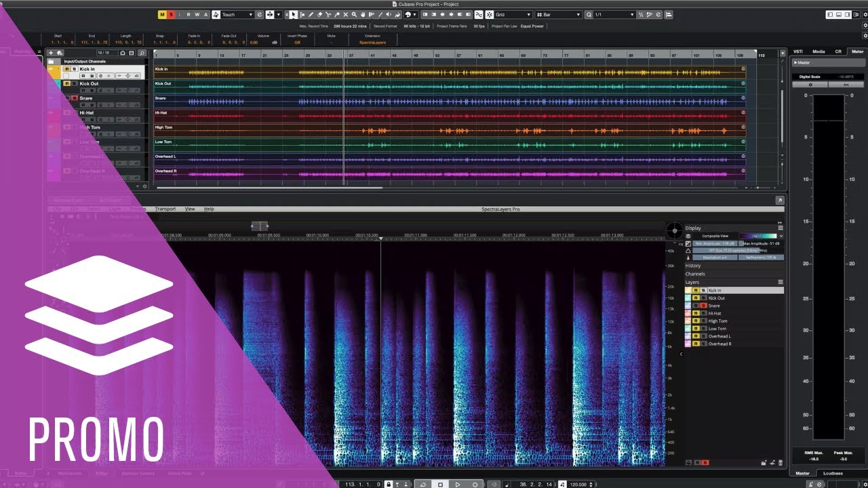Mute the Kick In track
The width and height of the screenshot is (868, 488).
click(x=66, y=69)
